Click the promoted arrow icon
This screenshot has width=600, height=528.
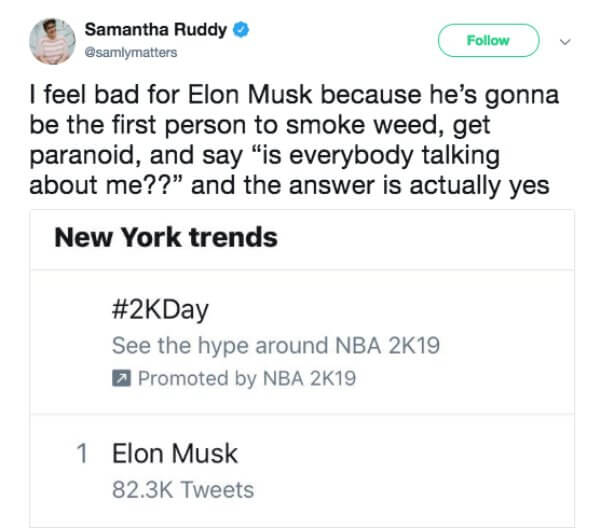pyautogui.click(x=120, y=379)
